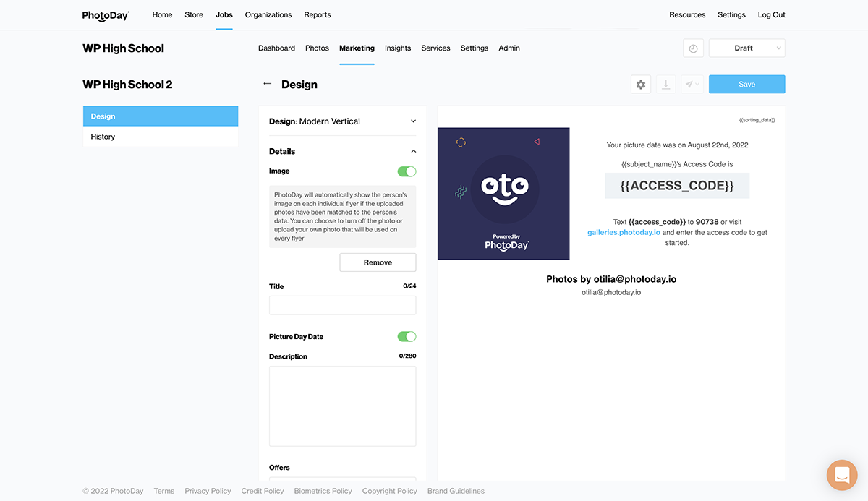Viewport: 868px width, 501px height.
Task: Open Organizations in top navigation
Action: click(x=268, y=14)
